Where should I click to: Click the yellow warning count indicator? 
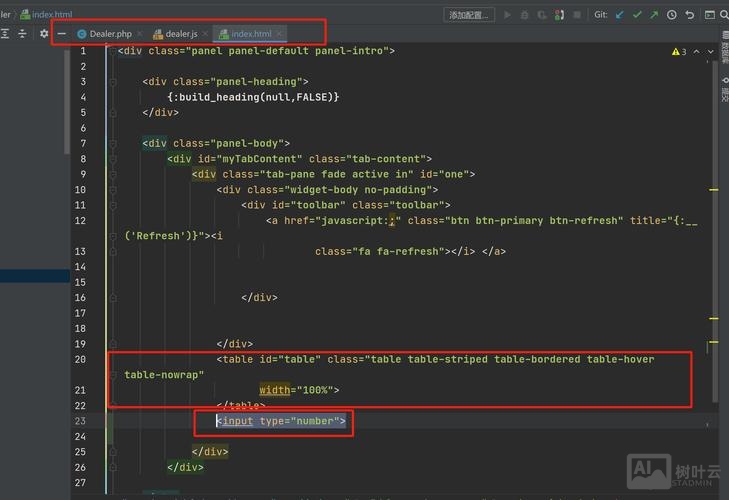[680, 51]
